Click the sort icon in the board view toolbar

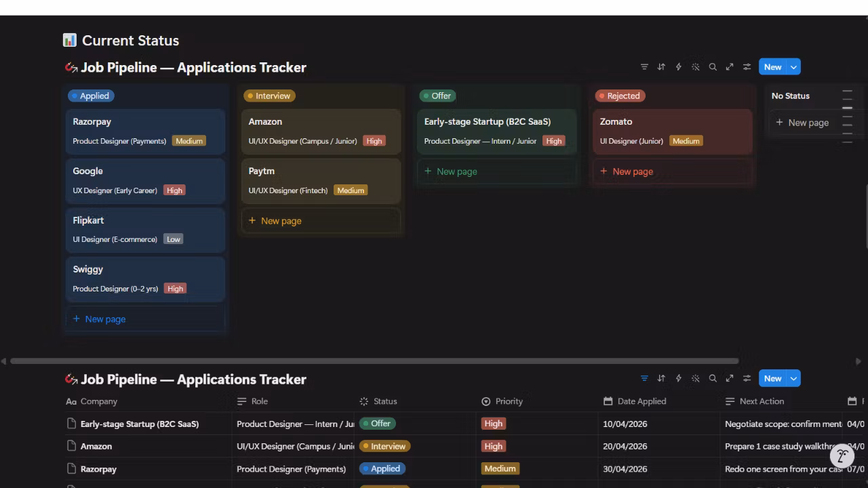pyautogui.click(x=661, y=67)
